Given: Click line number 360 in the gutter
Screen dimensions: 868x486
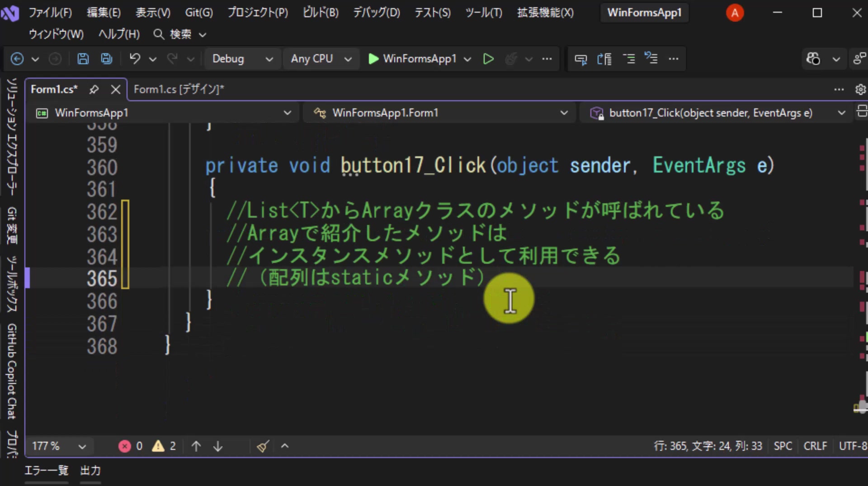Looking at the screenshot, I should (102, 168).
